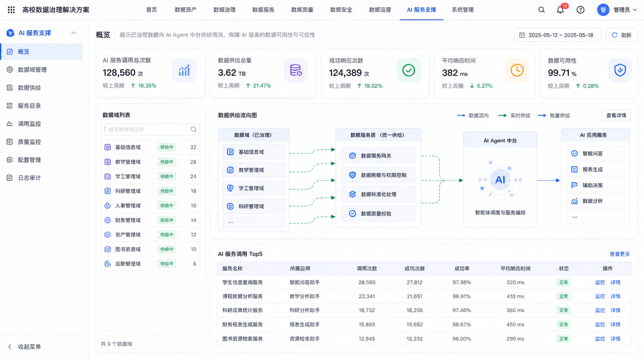Click 详情 link for 课程数据分析服务

pos(615,296)
